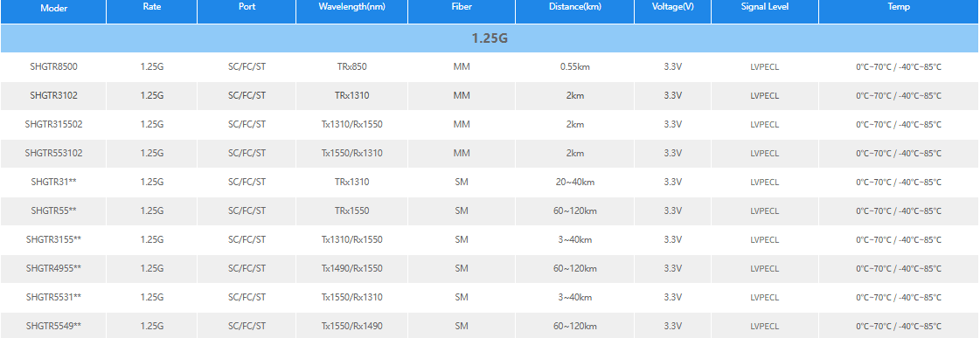Click Tx1550/Rx1310 in SHGTR553102 row
Screen dimensions: 980x338
point(352,153)
